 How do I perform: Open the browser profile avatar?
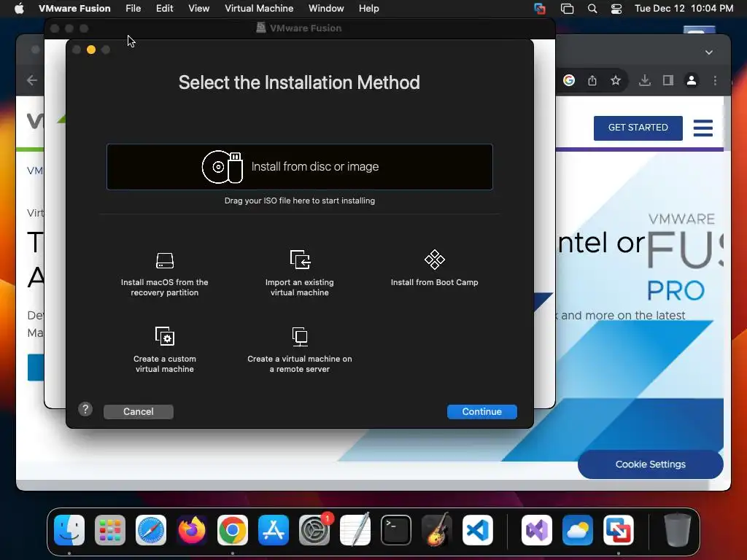click(x=692, y=80)
